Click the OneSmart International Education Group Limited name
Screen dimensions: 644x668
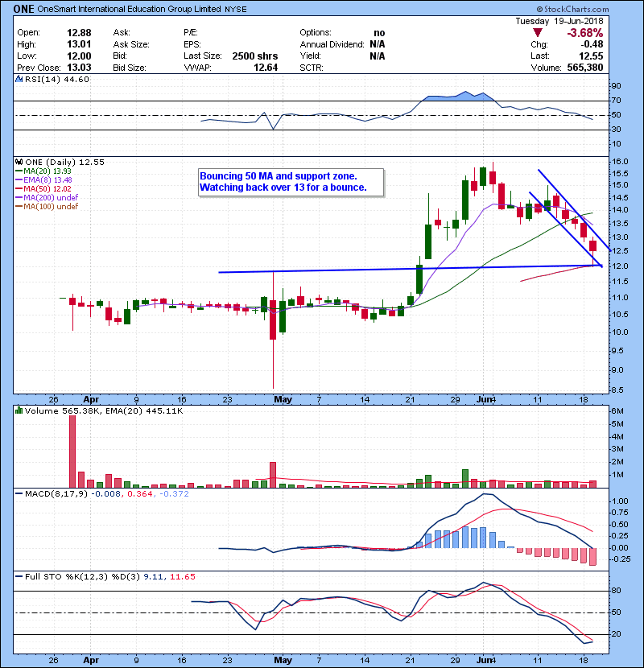pyautogui.click(x=129, y=9)
